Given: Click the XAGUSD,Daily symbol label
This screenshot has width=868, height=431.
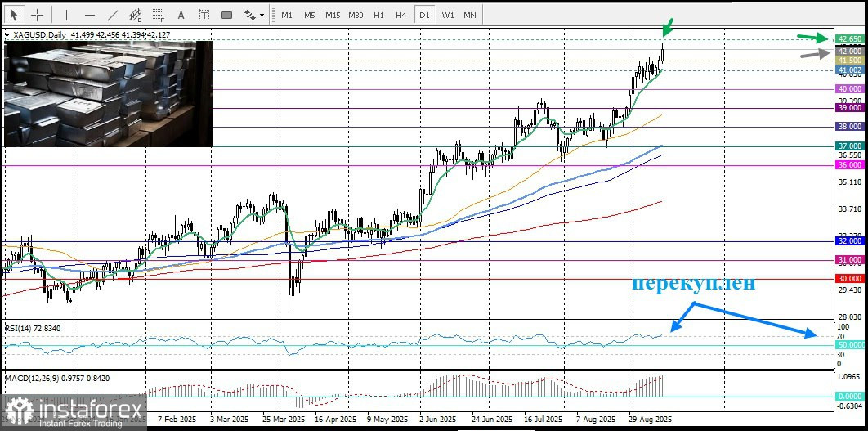Looking at the screenshot, I should (38, 35).
